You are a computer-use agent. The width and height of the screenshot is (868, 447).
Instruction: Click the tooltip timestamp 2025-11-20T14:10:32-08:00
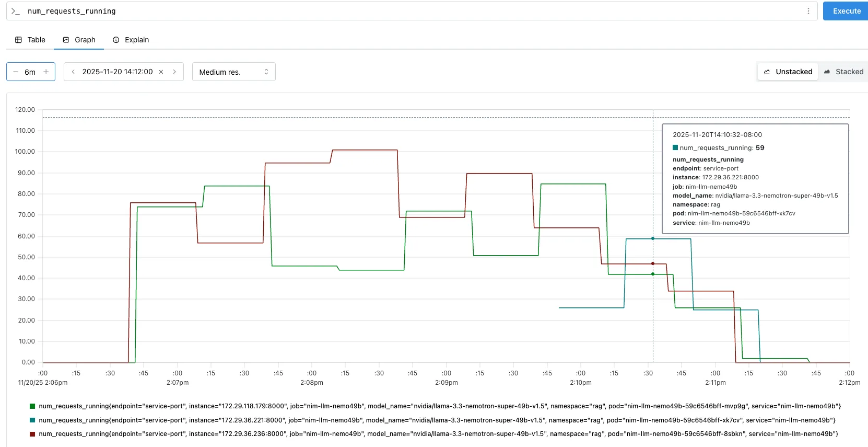[x=717, y=135]
